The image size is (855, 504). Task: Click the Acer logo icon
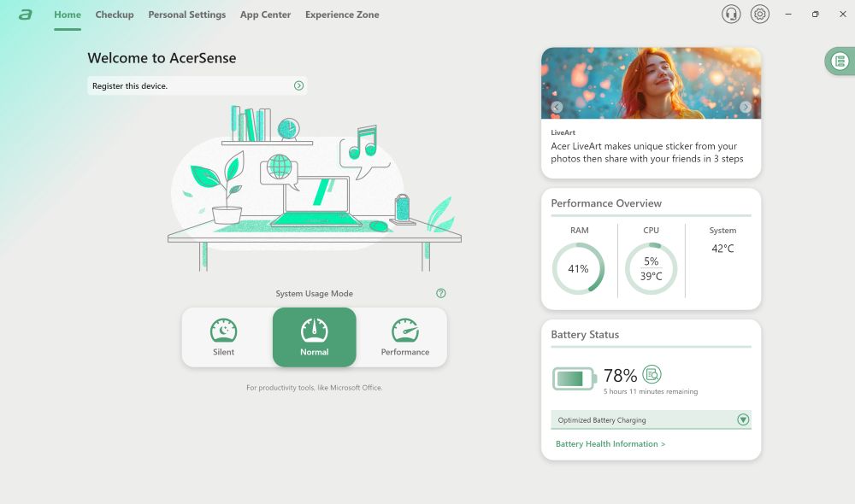point(26,15)
